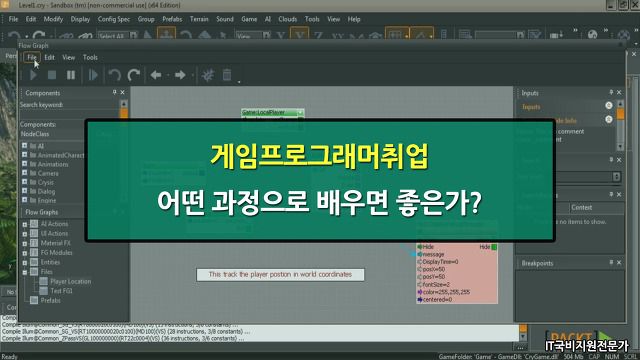Click the Stop button in Flow Graph toolbar
Viewport: 640px width, 360px height.
click(x=52, y=75)
